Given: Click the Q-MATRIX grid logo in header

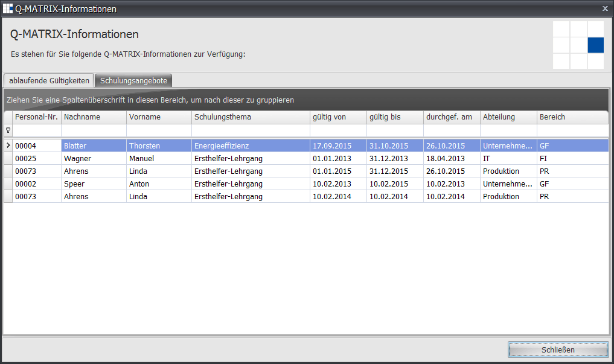Looking at the screenshot, I should (x=578, y=45).
